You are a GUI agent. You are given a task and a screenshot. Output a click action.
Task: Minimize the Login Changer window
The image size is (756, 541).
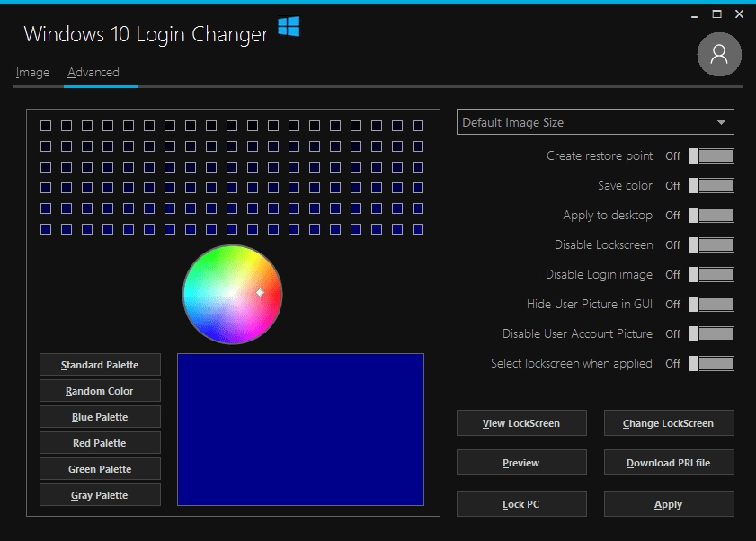(694, 15)
